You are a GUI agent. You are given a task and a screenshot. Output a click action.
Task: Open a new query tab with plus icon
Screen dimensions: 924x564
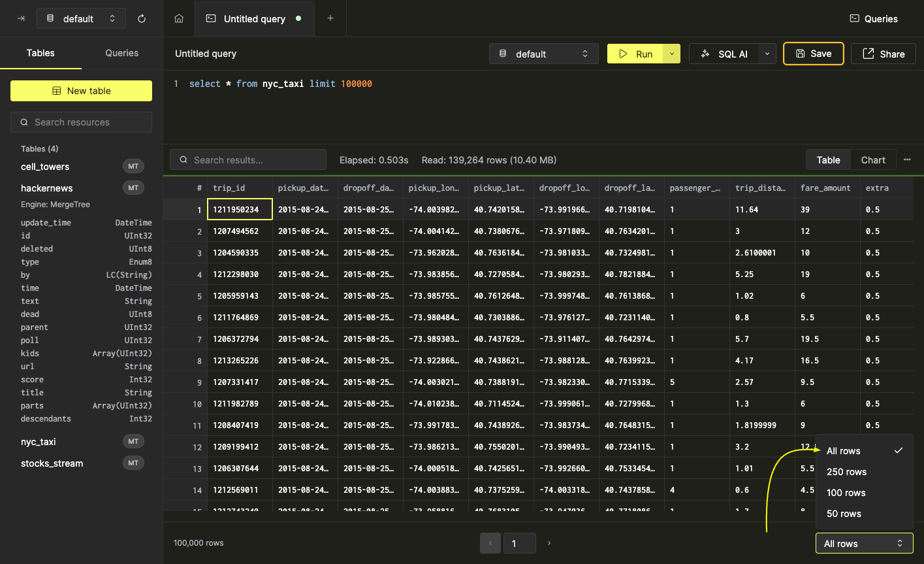coord(330,18)
